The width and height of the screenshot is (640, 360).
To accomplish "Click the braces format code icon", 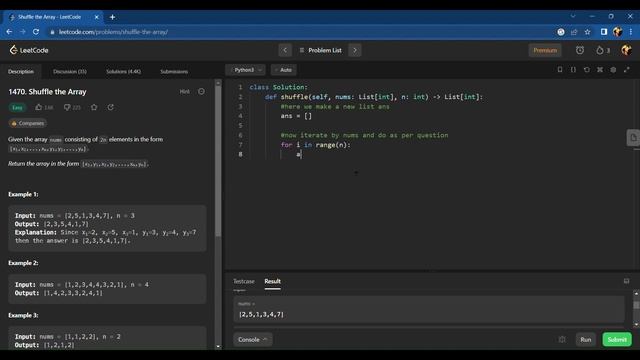I will point(573,70).
